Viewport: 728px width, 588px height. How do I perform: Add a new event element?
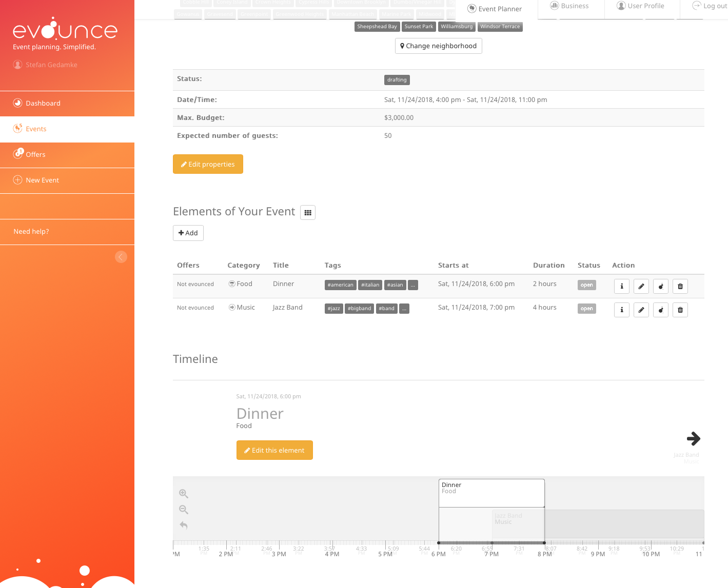pos(188,233)
